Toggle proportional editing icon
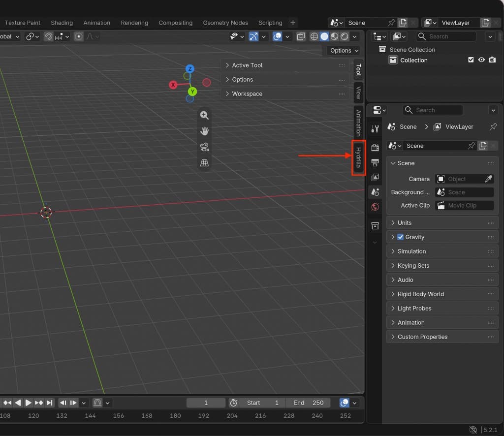Image resolution: width=504 pixels, height=436 pixels. click(78, 36)
